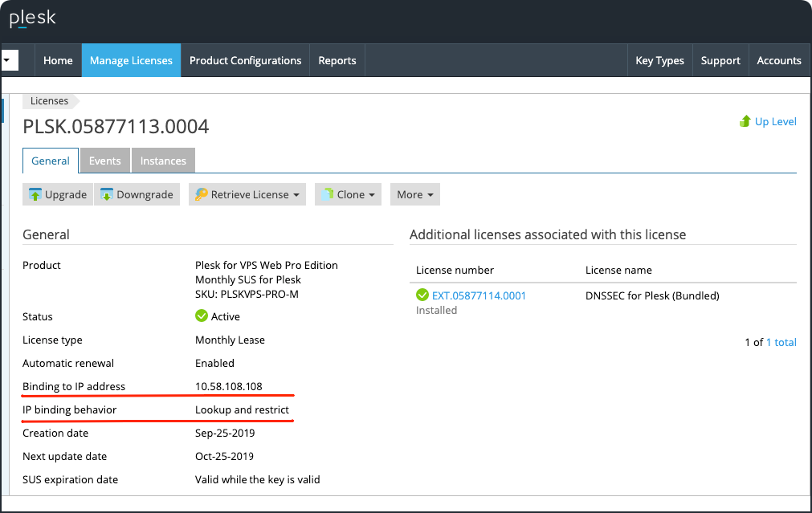Open license EXT.05877114.0001 link

479,295
